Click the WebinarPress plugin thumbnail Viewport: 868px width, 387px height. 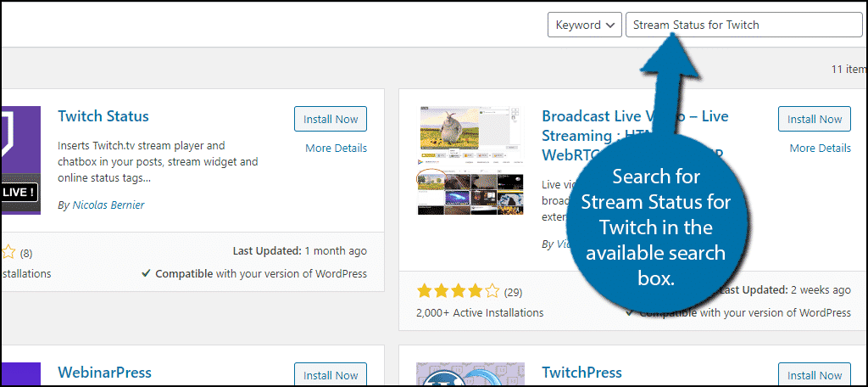[21, 373]
